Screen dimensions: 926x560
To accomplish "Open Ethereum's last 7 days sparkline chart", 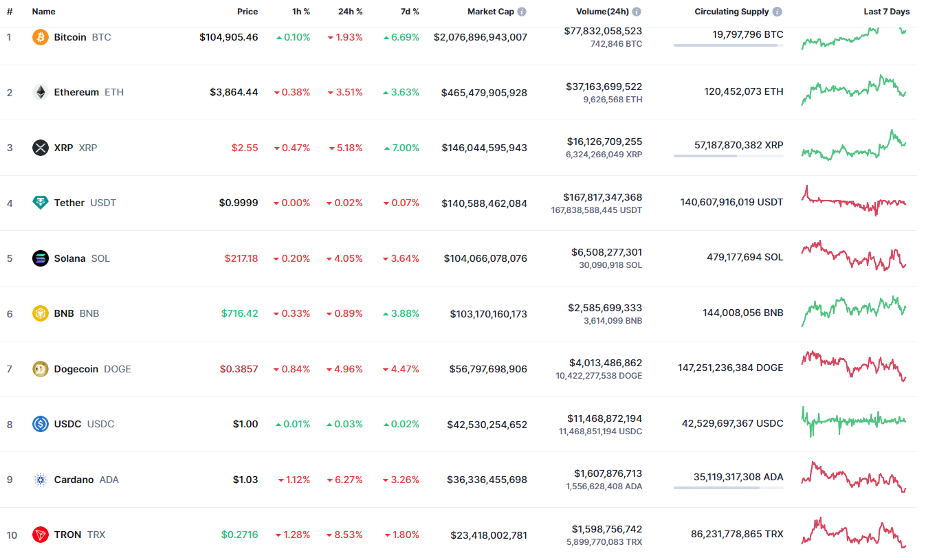I will click(x=853, y=91).
